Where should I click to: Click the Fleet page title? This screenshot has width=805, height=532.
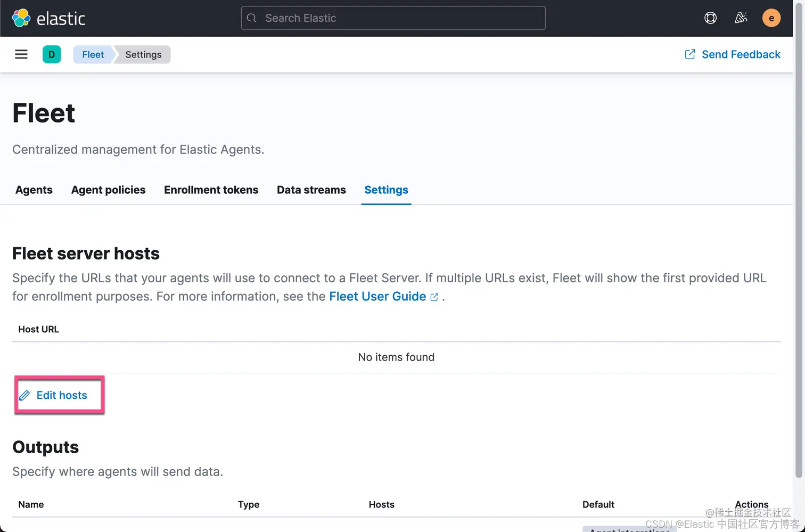point(44,113)
